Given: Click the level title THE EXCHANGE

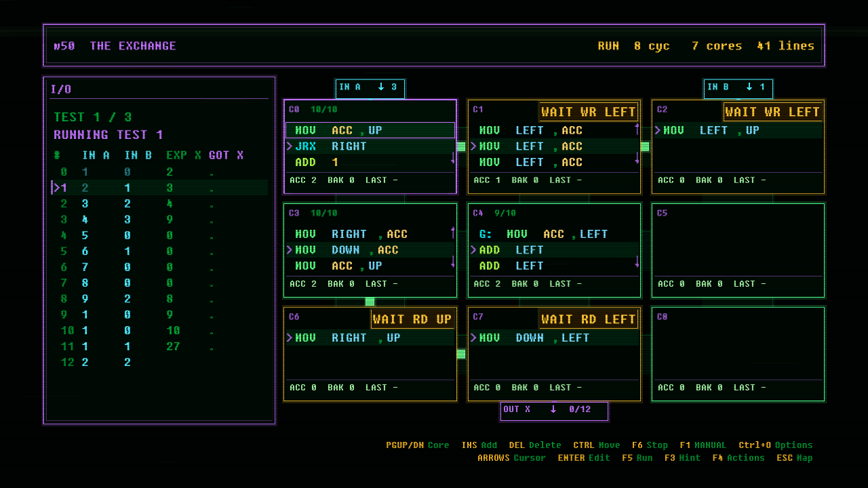Looking at the screenshot, I should 133,46.
